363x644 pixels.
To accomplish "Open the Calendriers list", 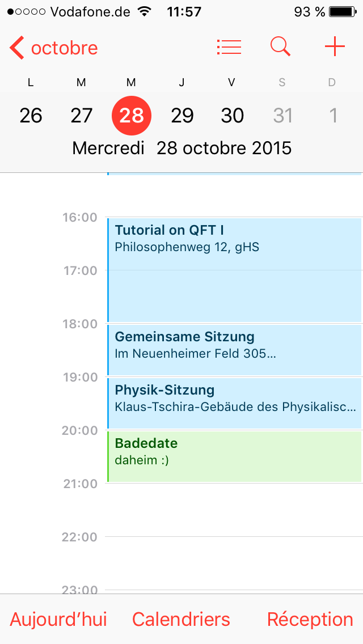I will coord(181,619).
